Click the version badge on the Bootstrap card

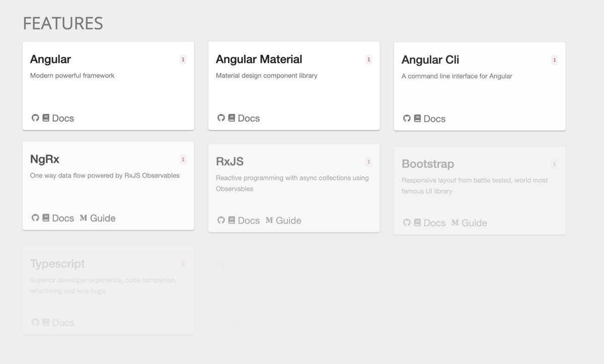[x=554, y=164]
